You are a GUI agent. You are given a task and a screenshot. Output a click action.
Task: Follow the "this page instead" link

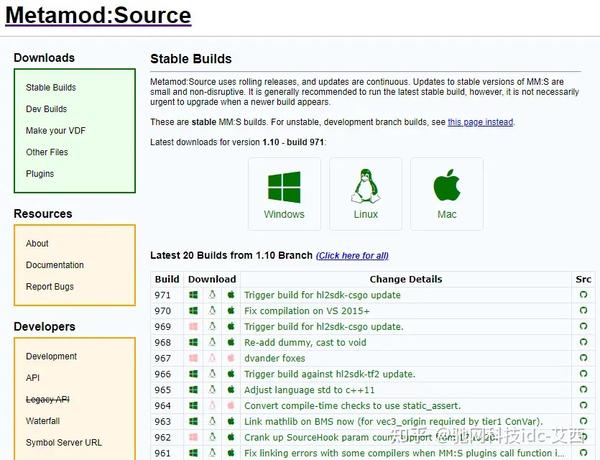tap(480, 122)
